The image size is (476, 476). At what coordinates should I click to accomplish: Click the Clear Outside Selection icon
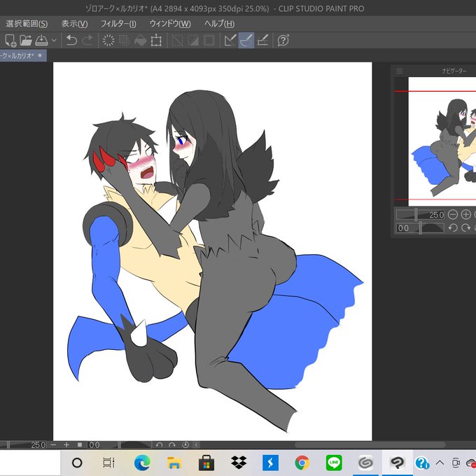coord(124,41)
